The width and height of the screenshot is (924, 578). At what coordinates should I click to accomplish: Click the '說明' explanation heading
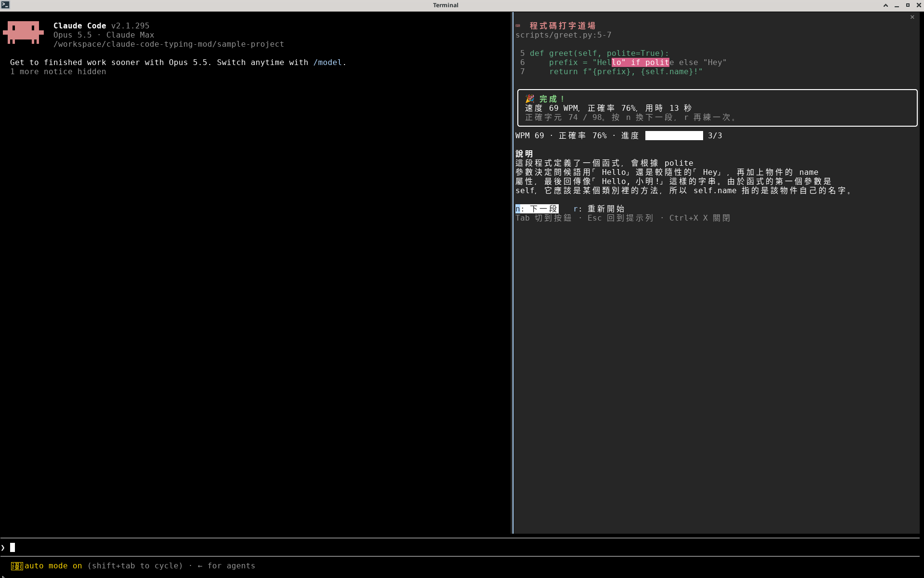(x=524, y=154)
